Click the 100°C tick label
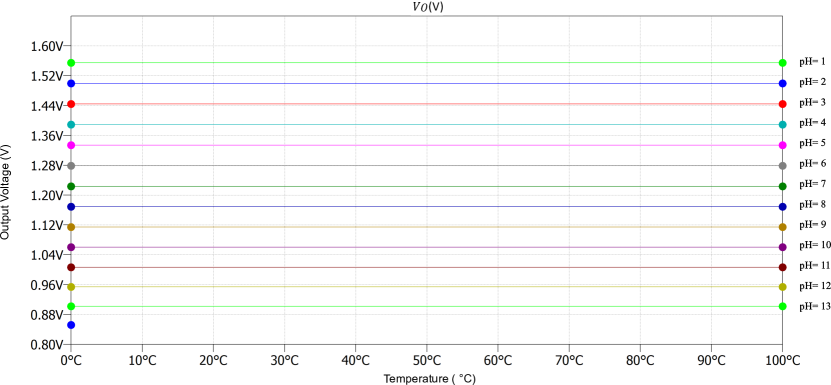This screenshot has height=385, width=831. 782,360
